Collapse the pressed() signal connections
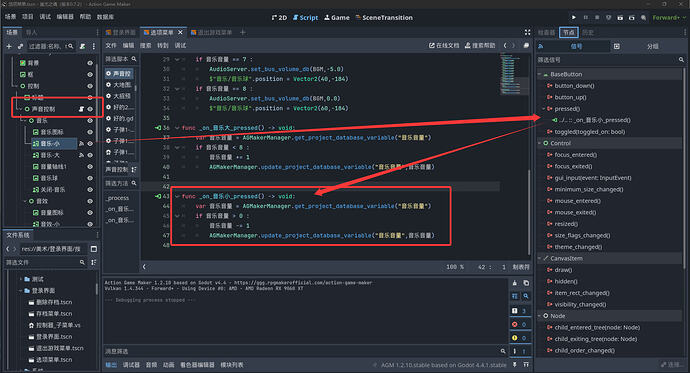The height and width of the screenshot is (373, 690). [543, 109]
